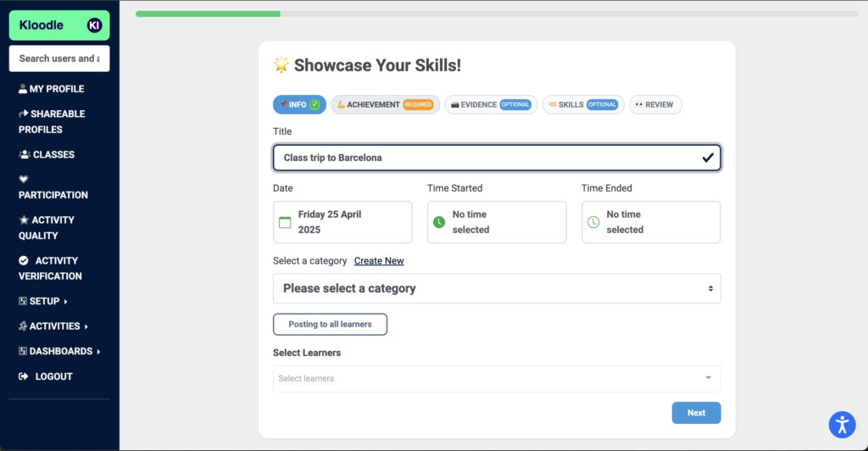Go to Classes in the sidebar
The width and height of the screenshot is (868, 451).
pyautogui.click(x=47, y=154)
